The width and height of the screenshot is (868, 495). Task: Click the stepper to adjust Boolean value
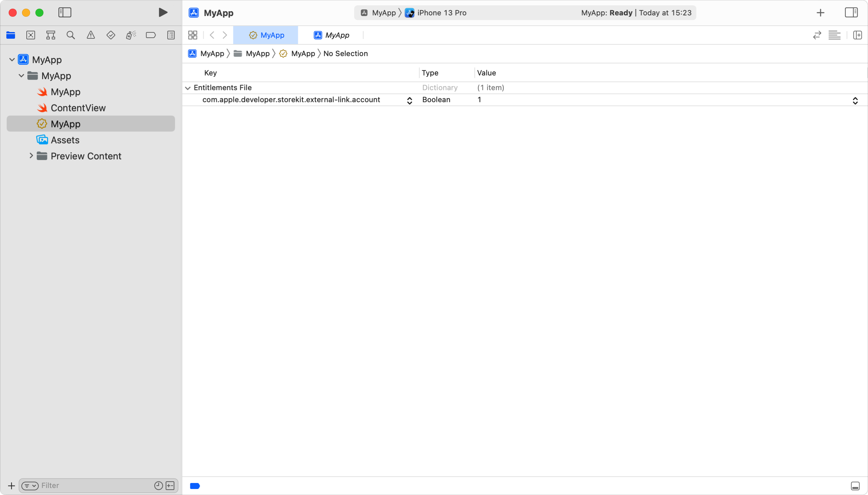tap(855, 100)
